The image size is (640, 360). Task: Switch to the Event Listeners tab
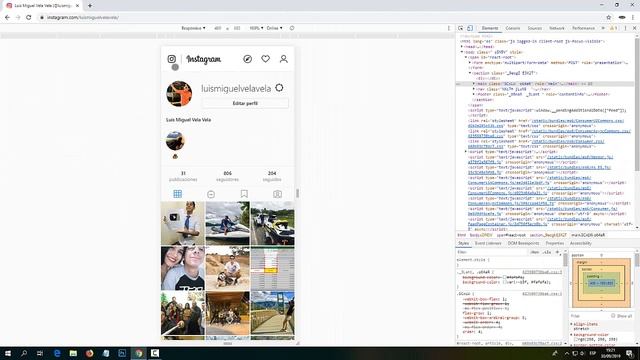[x=488, y=243]
